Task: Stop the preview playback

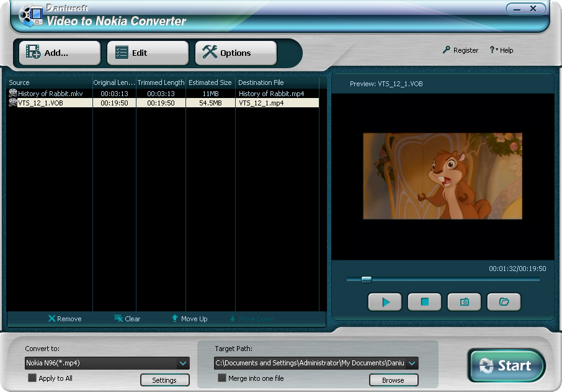Action: (x=424, y=301)
